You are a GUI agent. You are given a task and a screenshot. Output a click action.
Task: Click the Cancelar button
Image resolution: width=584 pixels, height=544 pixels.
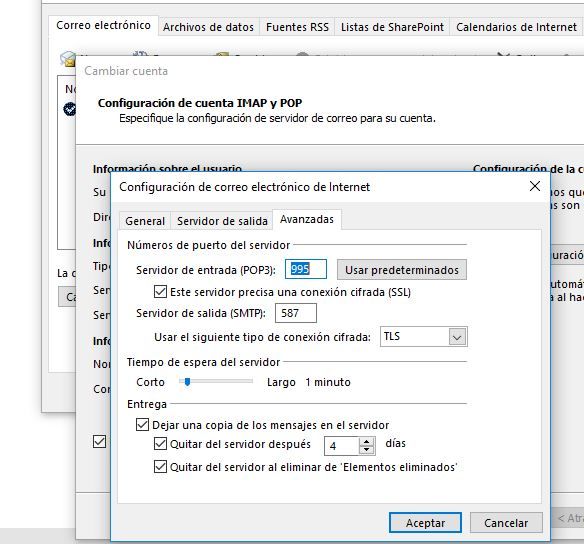506,523
